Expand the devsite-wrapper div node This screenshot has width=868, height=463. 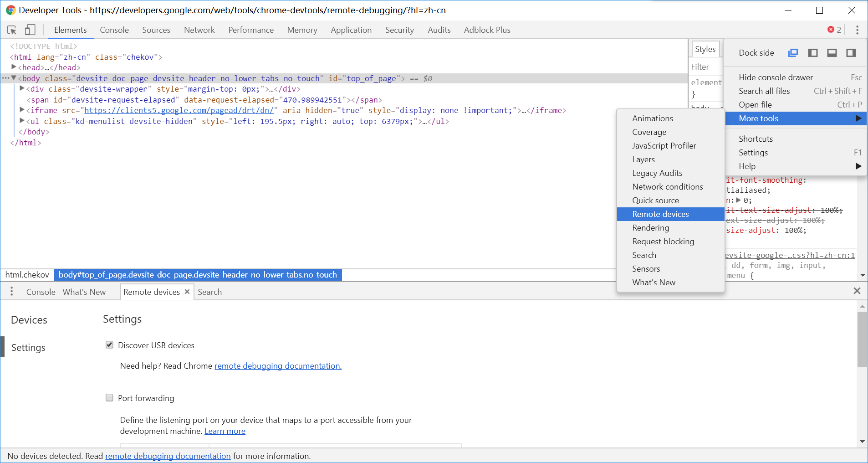pos(22,89)
